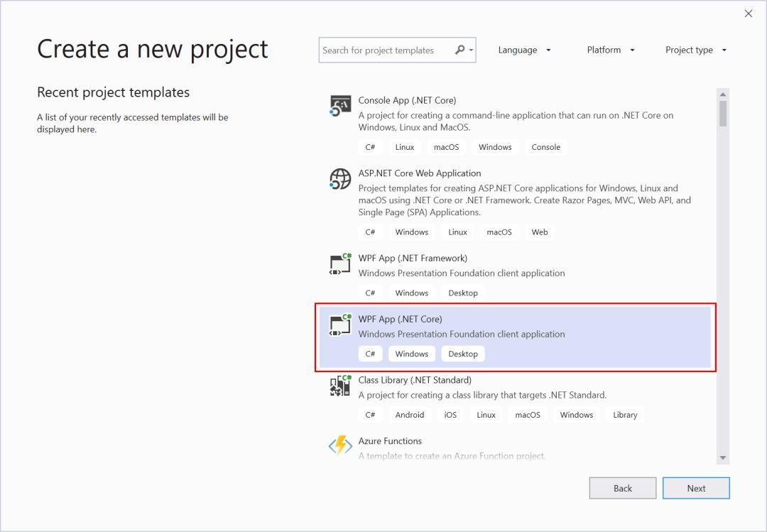Screen dimensions: 767x532
Task: Select the Console App (.NET Core) template icon
Action: (339, 105)
